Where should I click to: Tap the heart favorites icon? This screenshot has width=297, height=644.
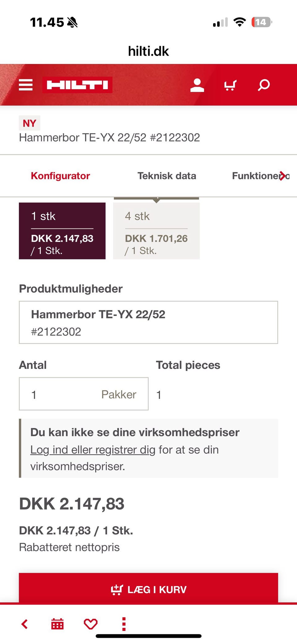click(91, 624)
